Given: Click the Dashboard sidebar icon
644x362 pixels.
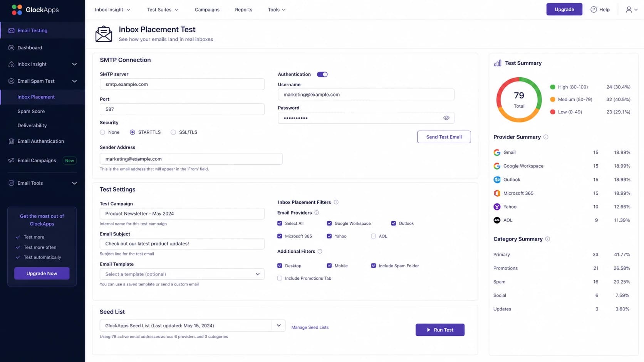Looking at the screenshot, I should pos(11,48).
